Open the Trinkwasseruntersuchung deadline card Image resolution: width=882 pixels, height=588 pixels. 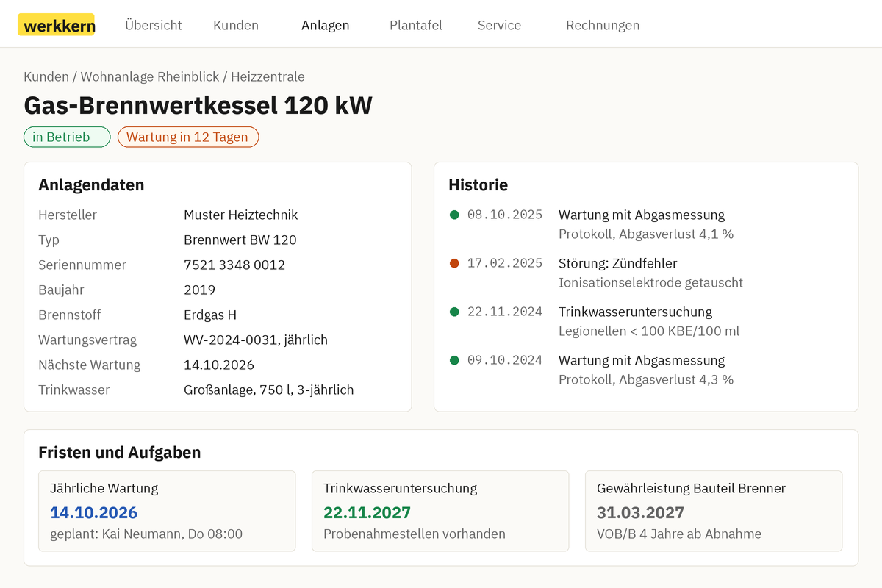click(x=440, y=511)
